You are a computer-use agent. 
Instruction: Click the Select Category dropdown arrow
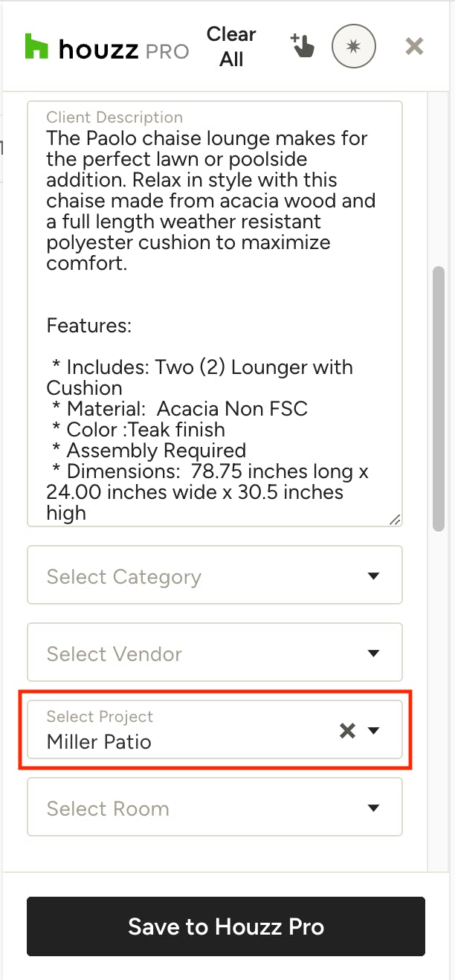(x=374, y=576)
